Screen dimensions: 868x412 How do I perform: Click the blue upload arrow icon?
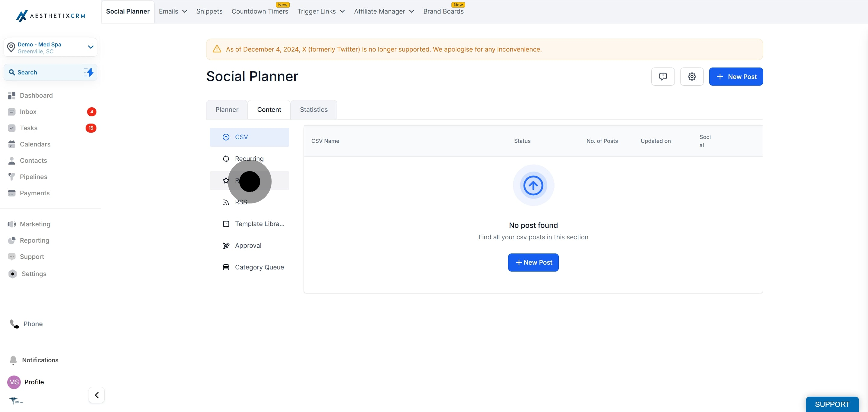533,185
